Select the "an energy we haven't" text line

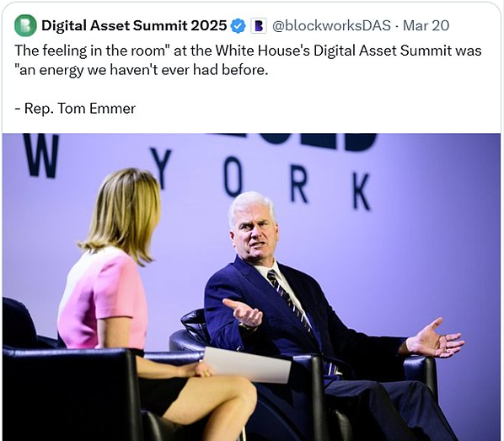tap(141, 70)
